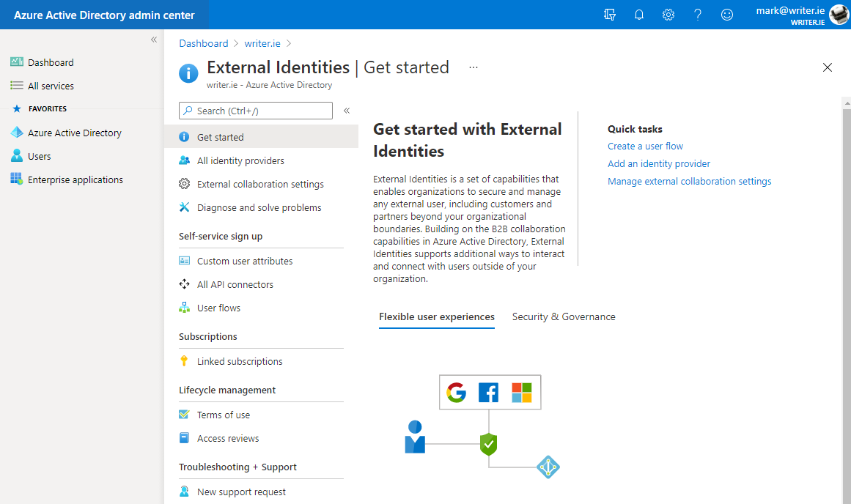This screenshot has height=504, width=851.
Task: Open Users from the favorites sidebar
Action: [x=39, y=156]
